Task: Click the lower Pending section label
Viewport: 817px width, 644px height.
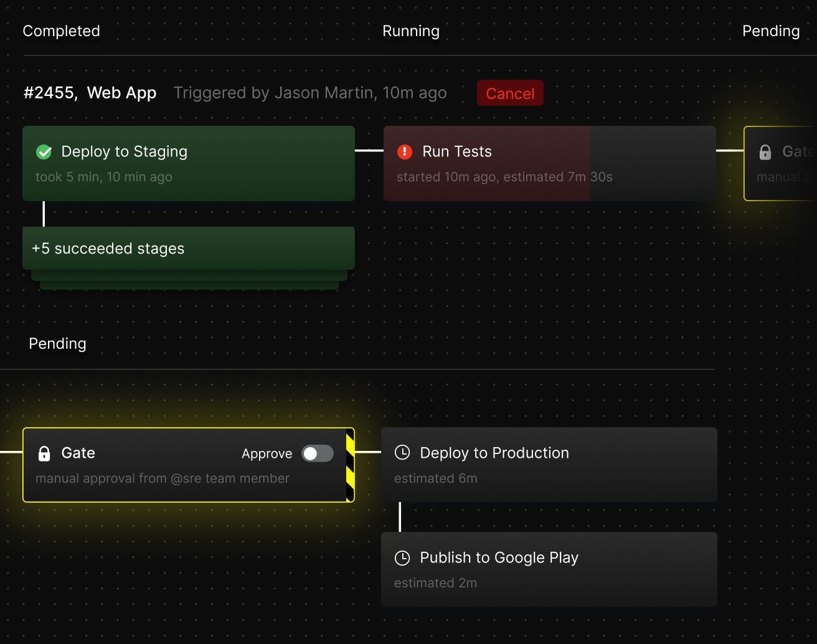Action: 57,344
